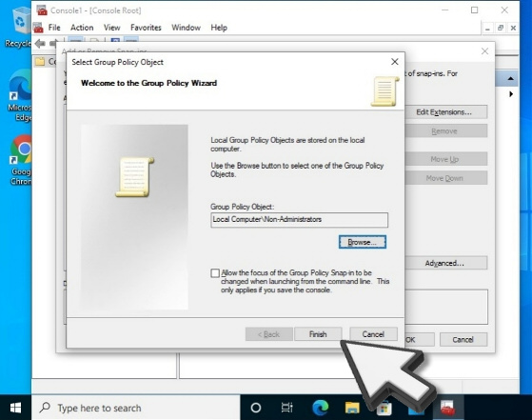Screen dimensions: 532x420
Task: Open the Favorites menu
Action: (x=146, y=28)
